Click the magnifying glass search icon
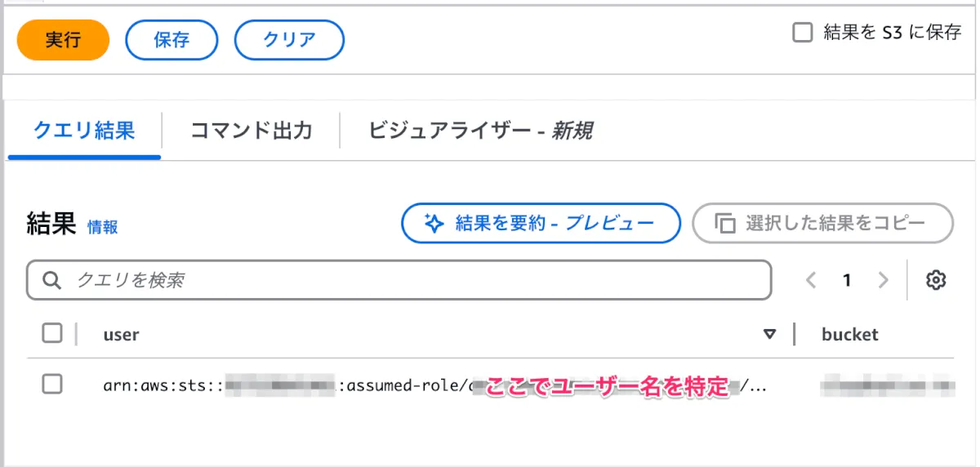Image resolution: width=980 pixels, height=467 pixels. click(x=52, y=280)
